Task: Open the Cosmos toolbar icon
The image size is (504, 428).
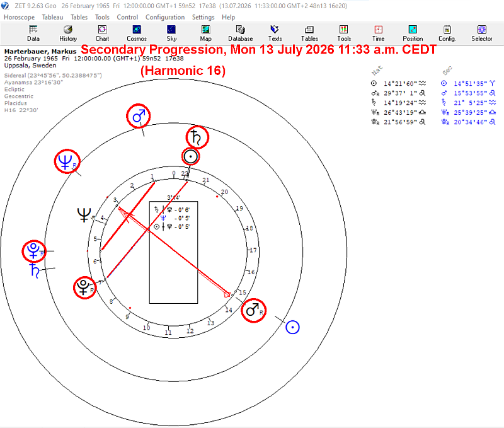Action: point(137,33)
